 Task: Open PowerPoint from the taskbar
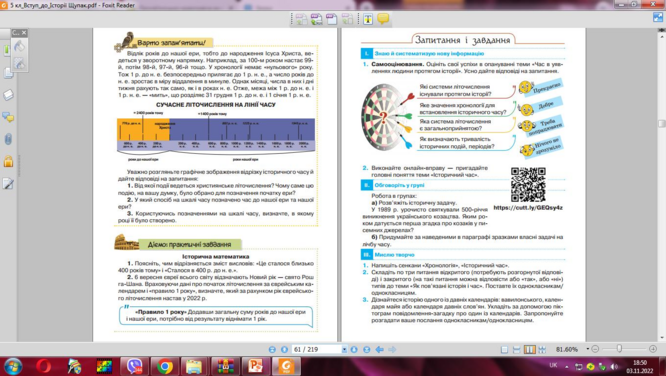pos(256,366)
